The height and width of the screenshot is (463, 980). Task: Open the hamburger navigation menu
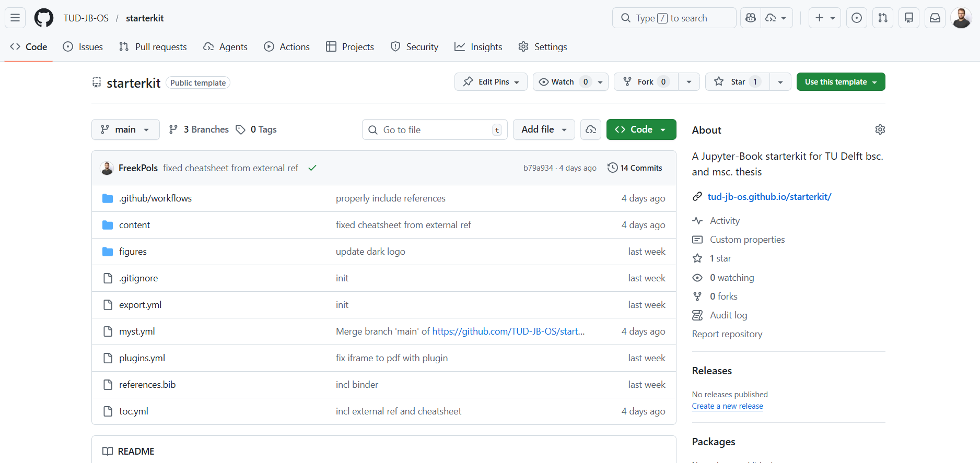click(15, 18)
